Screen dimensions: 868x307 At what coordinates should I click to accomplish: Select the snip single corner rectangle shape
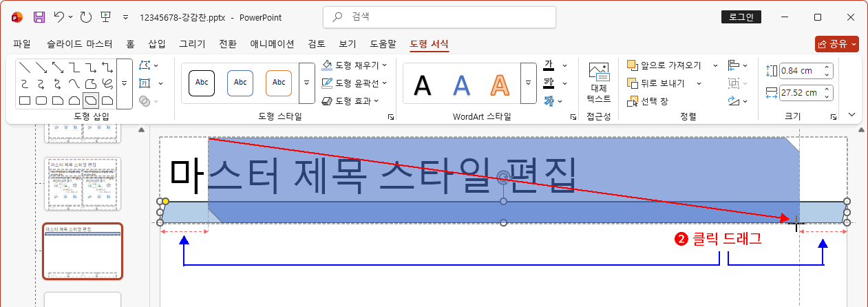point(58,100)
